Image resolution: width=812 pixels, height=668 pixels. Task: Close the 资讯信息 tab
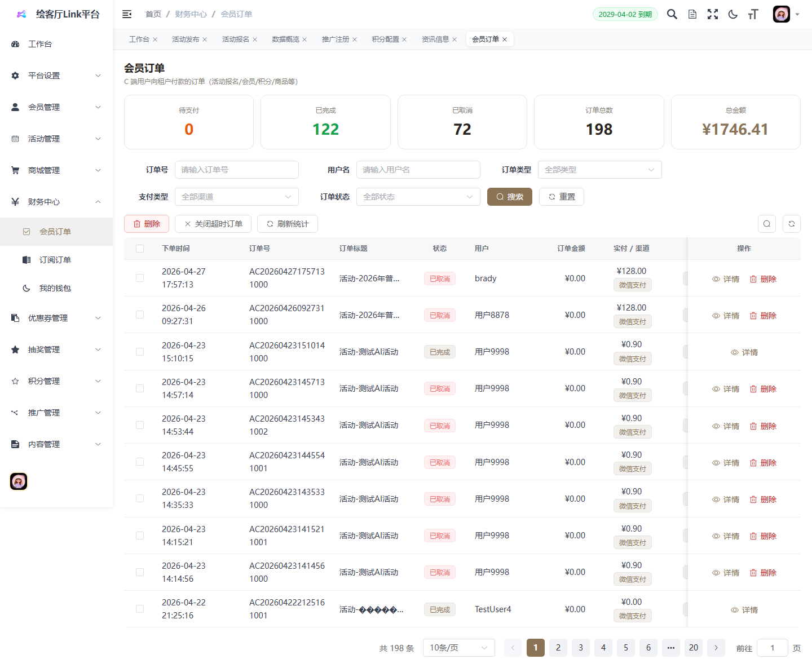point(454,39)
